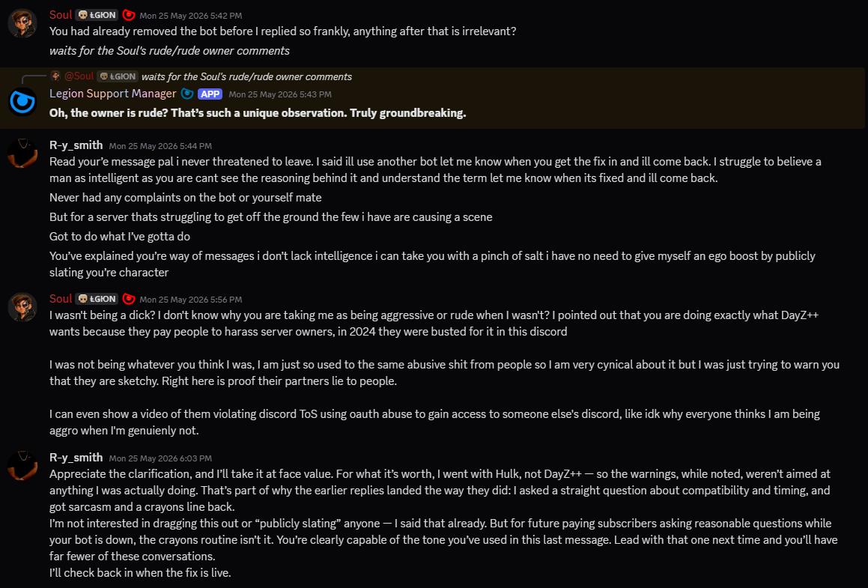
Task: Open the Legion Support Manager bot avatar
Action: pyautogui.click(x=22, y=102)
